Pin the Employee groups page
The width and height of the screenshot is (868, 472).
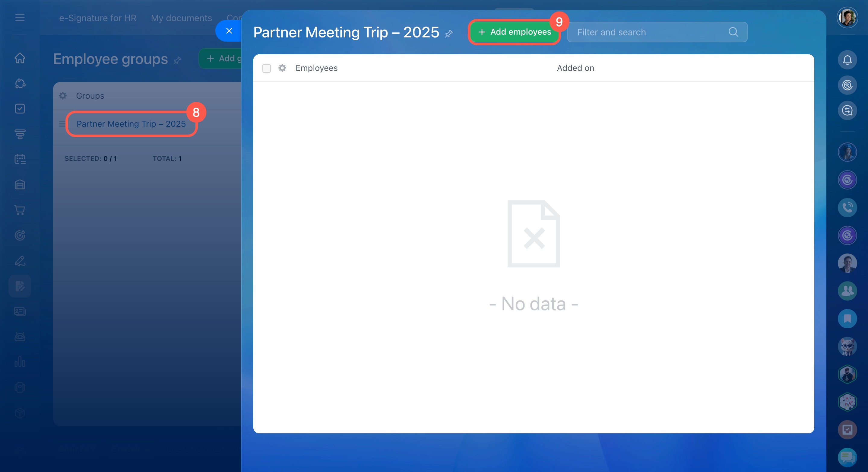coord(177,60)
